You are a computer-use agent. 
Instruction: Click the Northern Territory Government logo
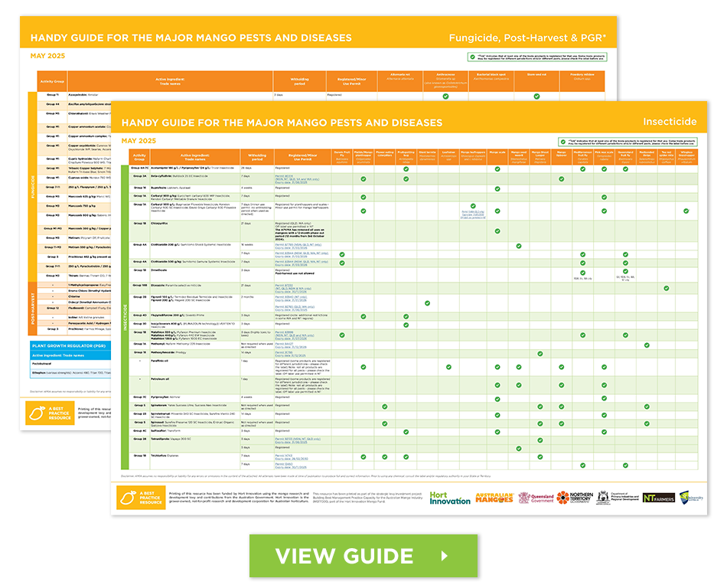point(575,498)
